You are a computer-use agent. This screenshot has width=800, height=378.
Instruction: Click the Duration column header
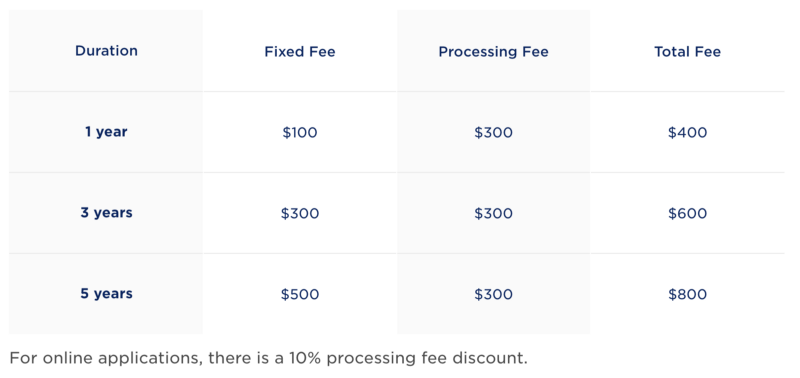pos(106,51)
